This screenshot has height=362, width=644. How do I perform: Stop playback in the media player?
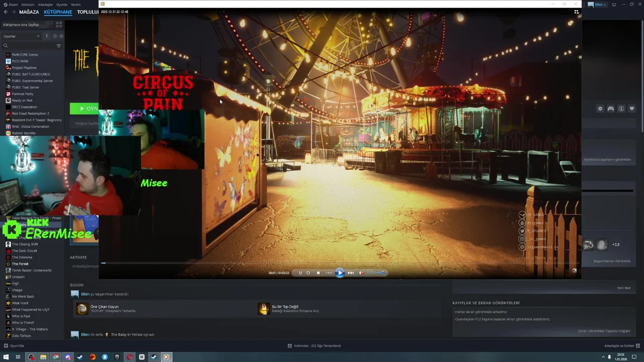click(318, 273)
